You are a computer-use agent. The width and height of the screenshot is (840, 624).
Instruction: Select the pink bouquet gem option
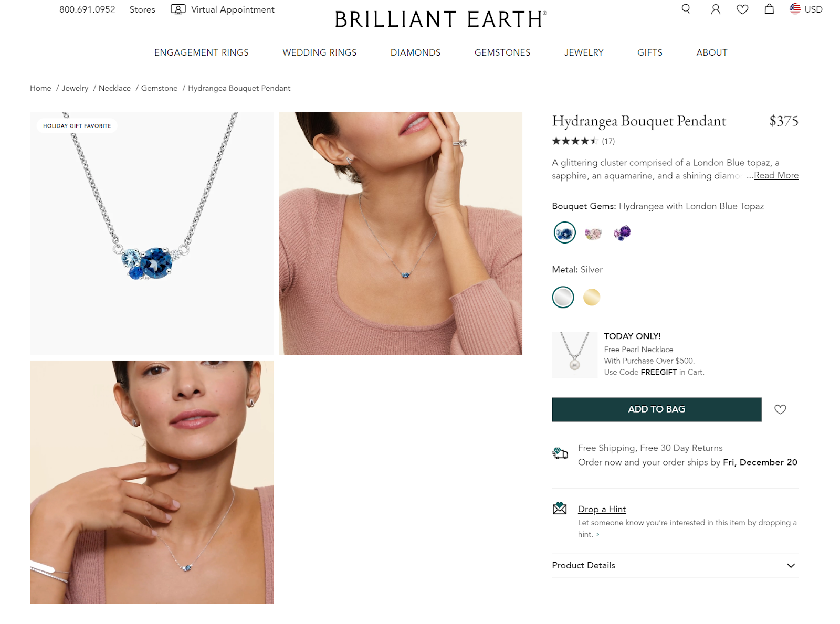tap(593, 232)
